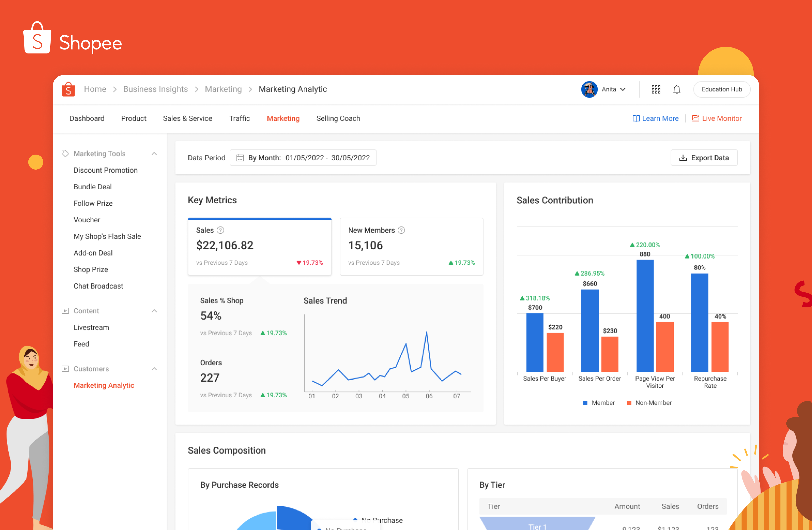Open Chat Broadcast in sidebar

click(x=98, y=286)
